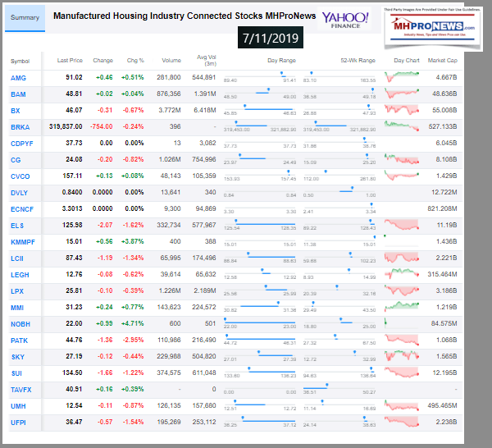The image size is (492, 448).
Task: Open the BRKA ticker link
Action: [20, 127]
